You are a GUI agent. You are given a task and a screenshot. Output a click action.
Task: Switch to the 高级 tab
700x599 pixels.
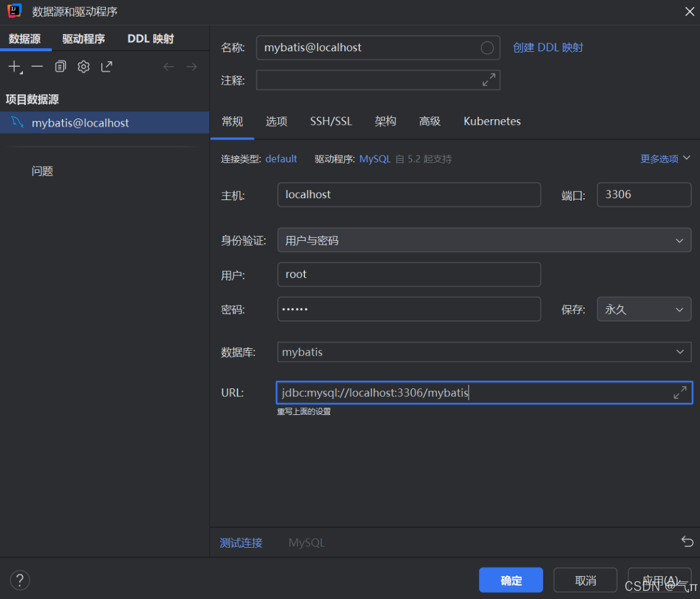coord(430,121)
